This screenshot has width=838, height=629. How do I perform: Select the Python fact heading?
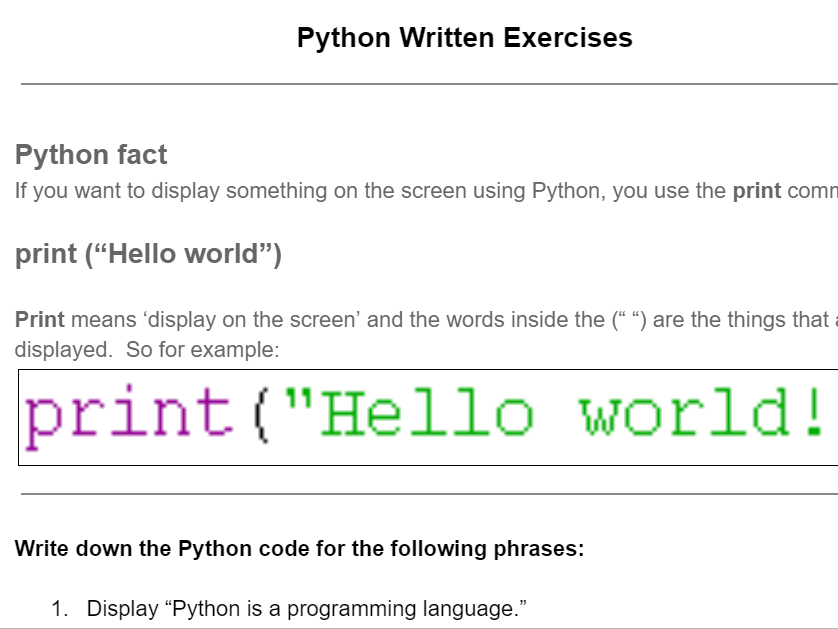click(x=90, y=154)
